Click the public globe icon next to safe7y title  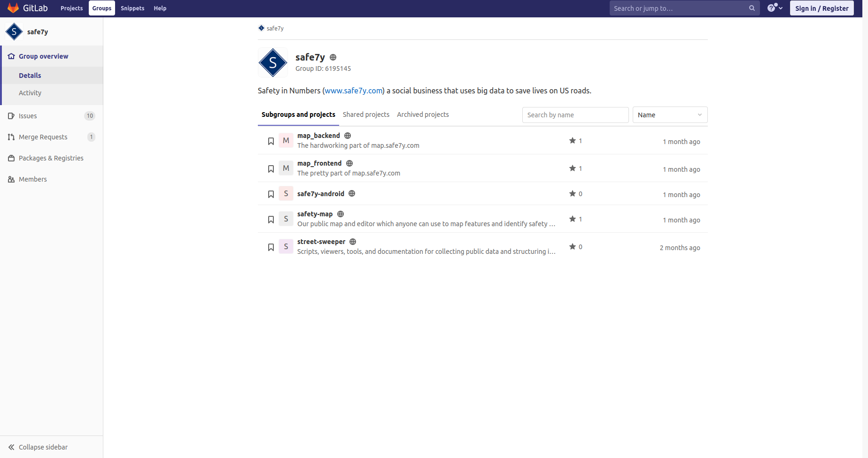(x=333, y=57)
